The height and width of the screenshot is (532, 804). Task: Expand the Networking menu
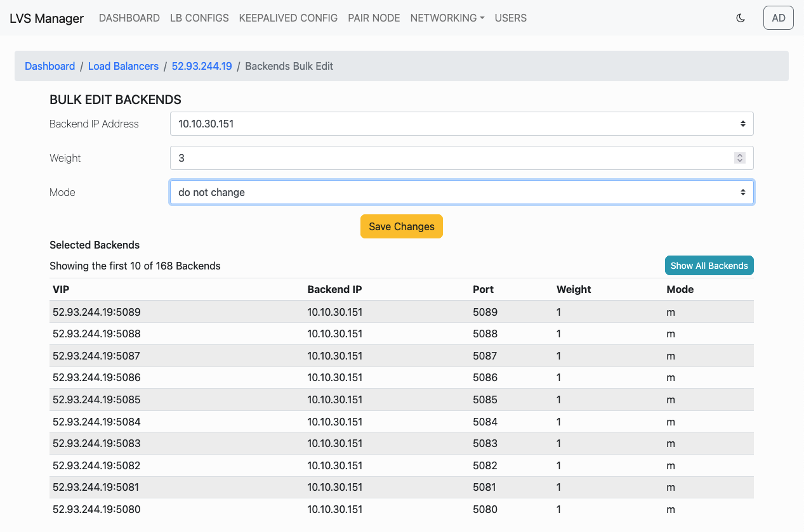coord(447,18)
